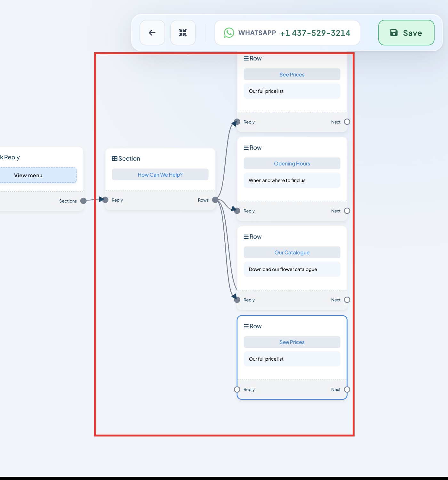The width and height of the screenshot is (448, 480).
Task: Click list icon of the blue-outlined See Prices row
Action: [246, 326]
